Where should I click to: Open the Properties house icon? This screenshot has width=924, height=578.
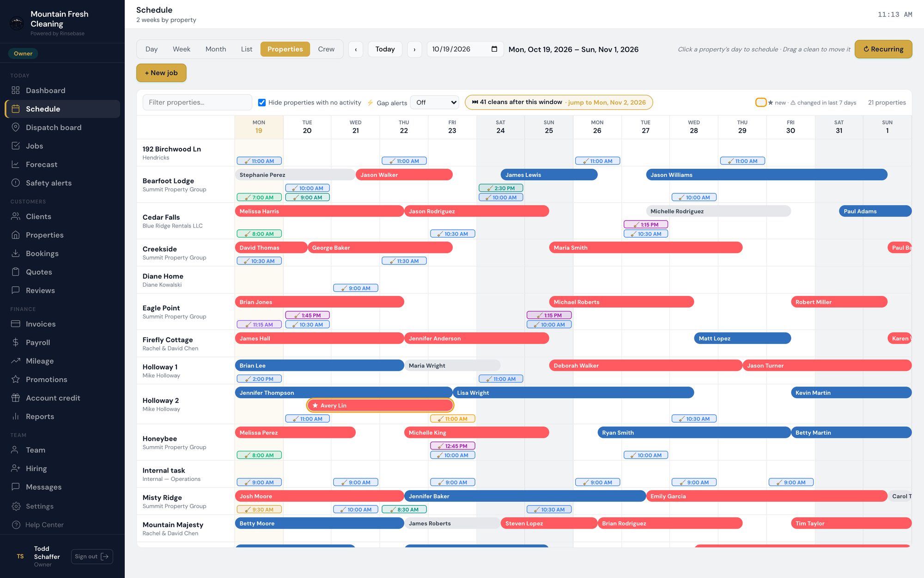[16, 235]
